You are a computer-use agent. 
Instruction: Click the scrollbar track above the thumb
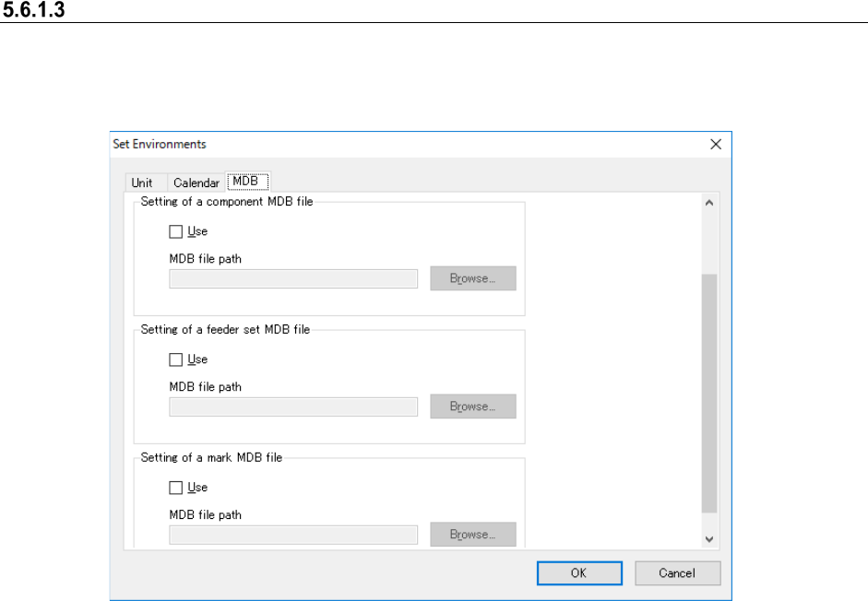point(708,242)
